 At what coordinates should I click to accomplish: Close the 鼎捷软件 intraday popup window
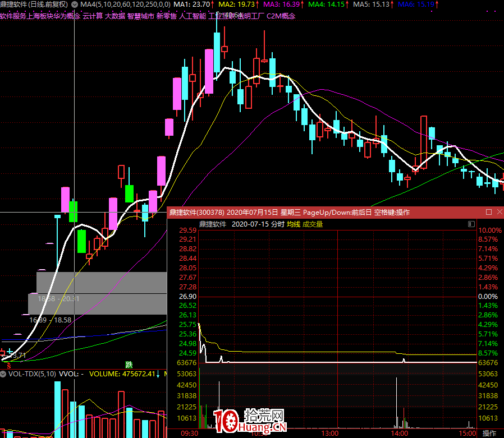tap(500, 212)
